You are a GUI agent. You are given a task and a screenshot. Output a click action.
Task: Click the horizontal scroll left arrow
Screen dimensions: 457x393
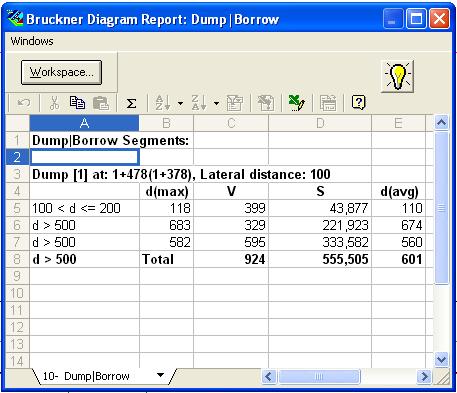tap(269, 377)
